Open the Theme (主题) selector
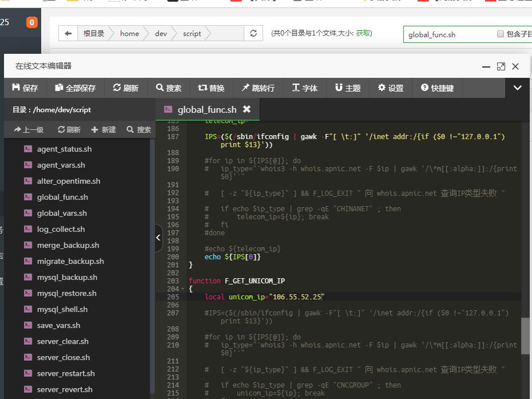 [x=347, y=88]
